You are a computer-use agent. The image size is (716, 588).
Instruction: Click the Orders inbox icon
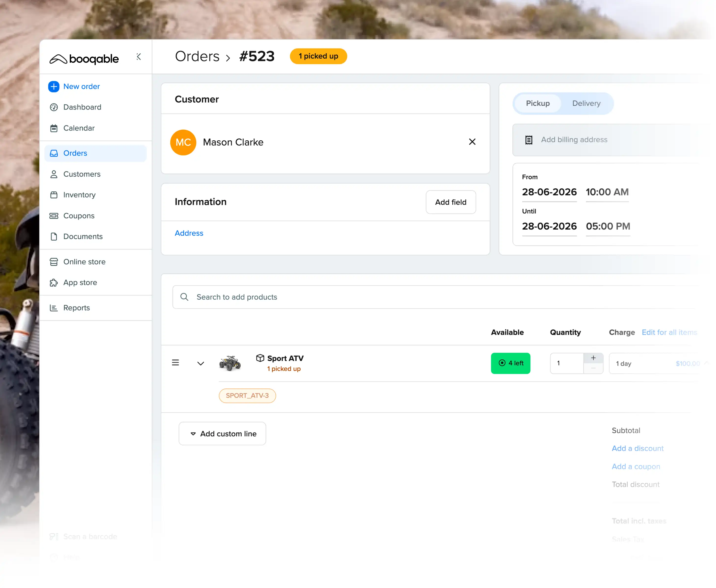point(53,153)
